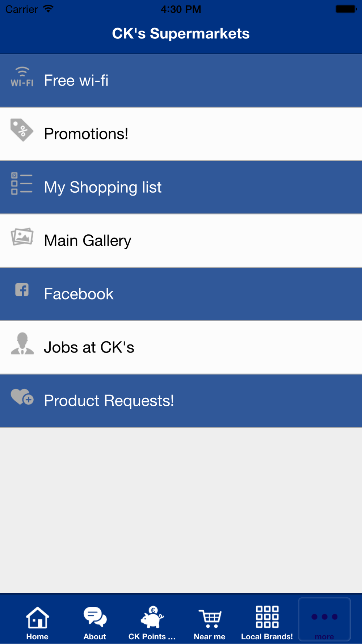The image size is (362, 644).
Task: Tap the heart-plus Product Requests icon
Action: [x=22, y=397]
